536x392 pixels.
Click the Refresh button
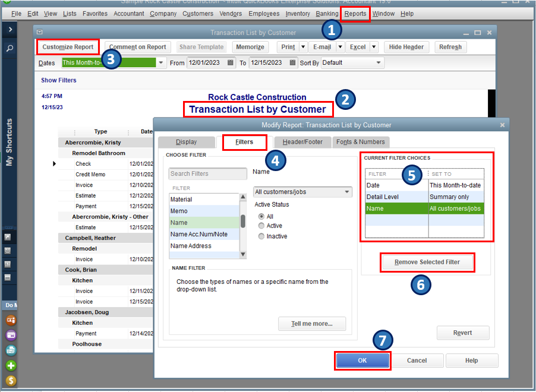coord(450,47)
